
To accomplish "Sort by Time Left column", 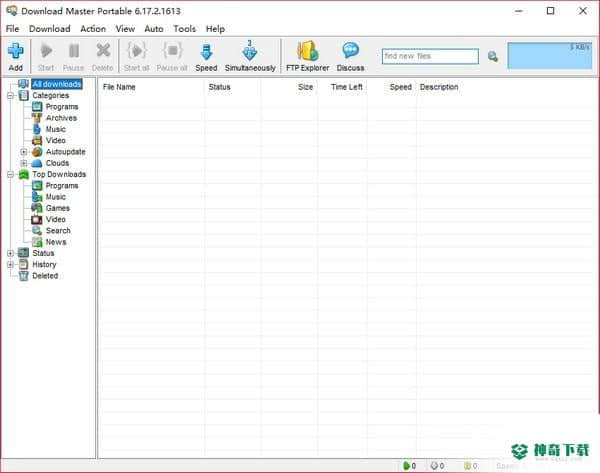I will tap(347, 87).
